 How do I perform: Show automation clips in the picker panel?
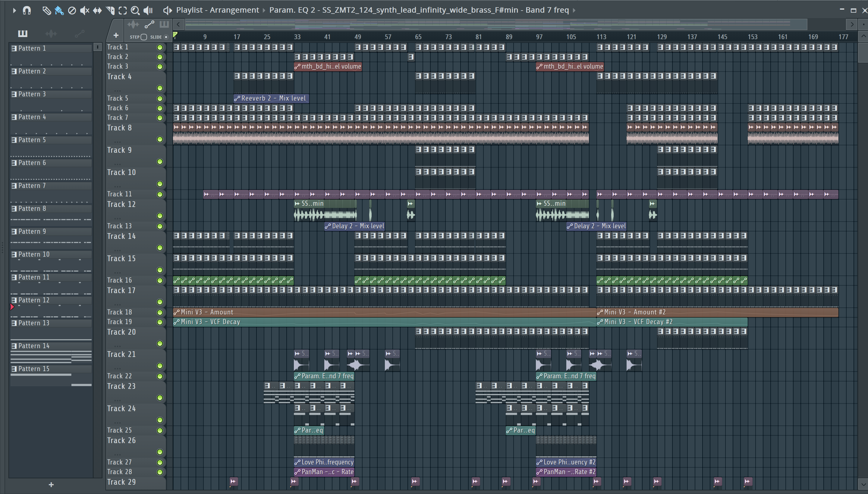click(80, 33)
